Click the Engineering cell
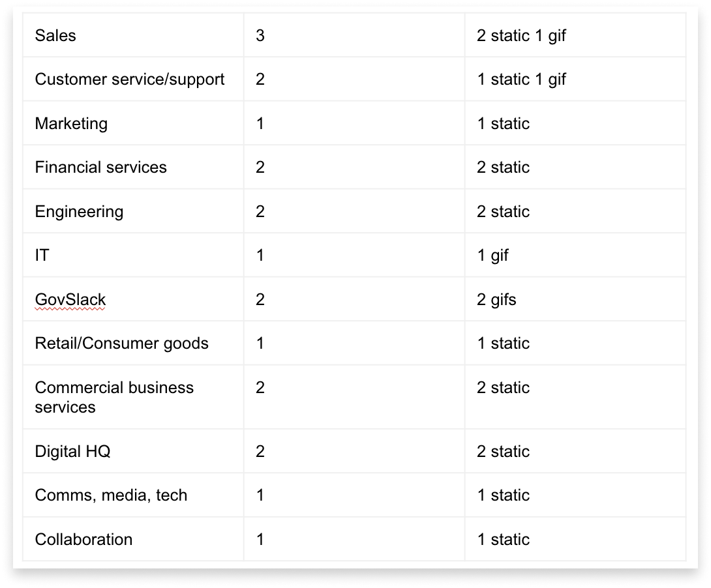Screen dimensions: 711x588 click(x=79, y=211)
